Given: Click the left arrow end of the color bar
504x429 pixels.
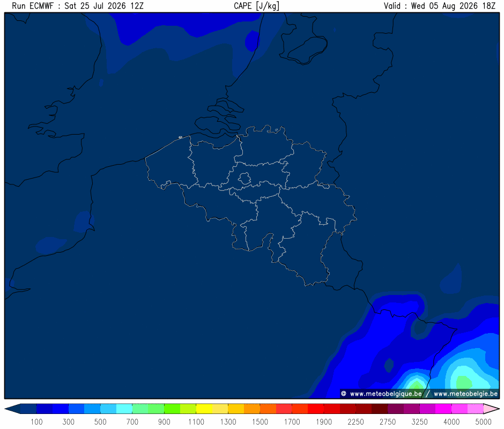Looking at the screenshot, I should 12,409.
